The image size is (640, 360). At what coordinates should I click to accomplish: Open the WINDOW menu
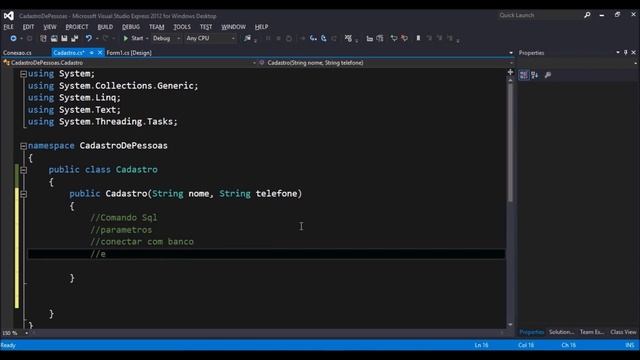click(233, 27)
